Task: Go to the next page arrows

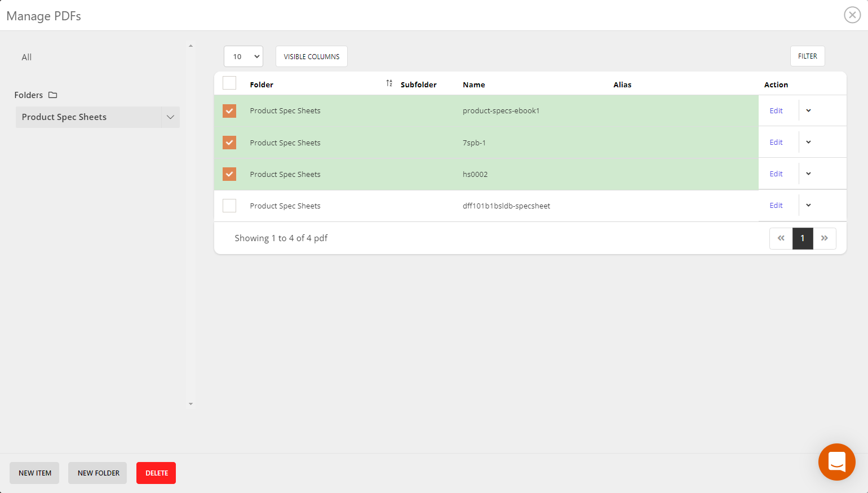Action: [824, 238]
